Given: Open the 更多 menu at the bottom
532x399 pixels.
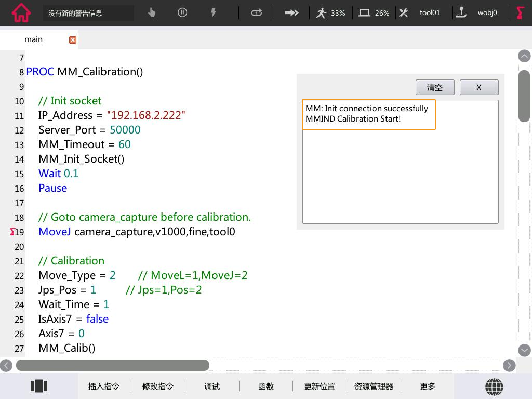Looking at the screenshot, I should tap(427, 386).
